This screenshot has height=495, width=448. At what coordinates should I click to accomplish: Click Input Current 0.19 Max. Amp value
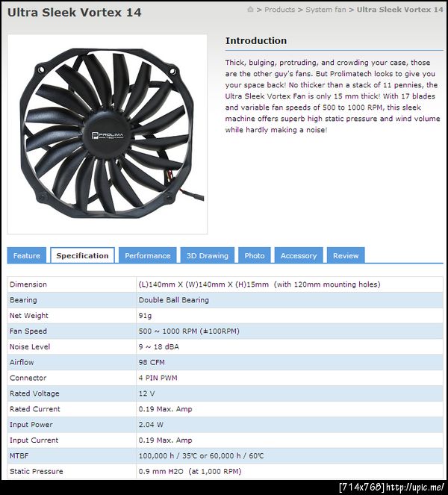click(x=165, y=440)
